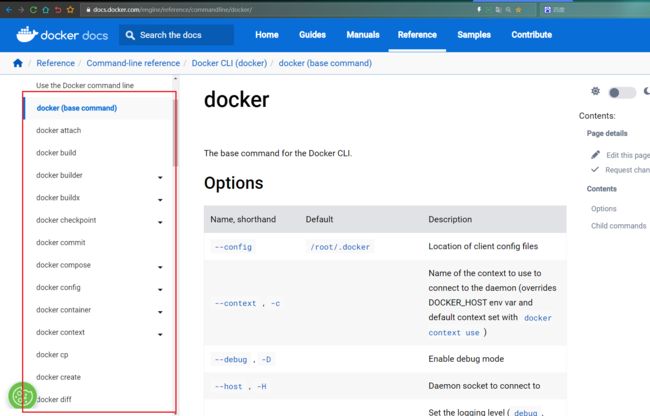
Task: Click the red undo-close-tab icon in toolbar
Action: click(x=58, y=10)
